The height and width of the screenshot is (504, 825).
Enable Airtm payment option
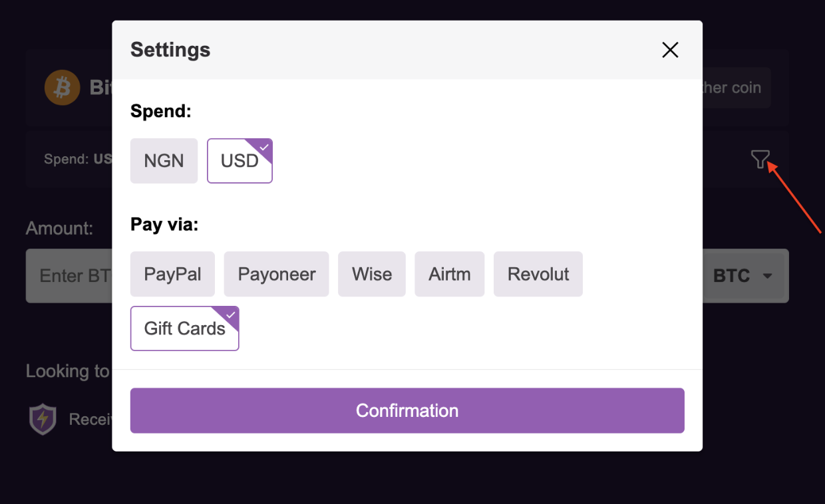point(450,274)
